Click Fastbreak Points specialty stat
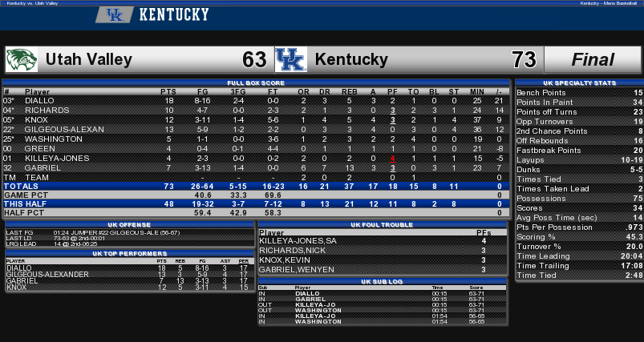644x342 pixels. tap(579, 151)
